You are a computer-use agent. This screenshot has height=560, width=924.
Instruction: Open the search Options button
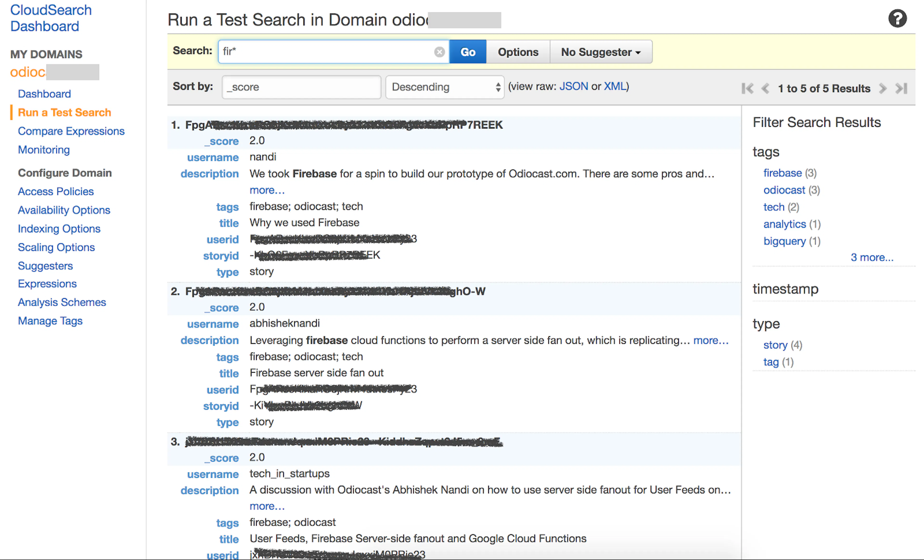[518, 52]
